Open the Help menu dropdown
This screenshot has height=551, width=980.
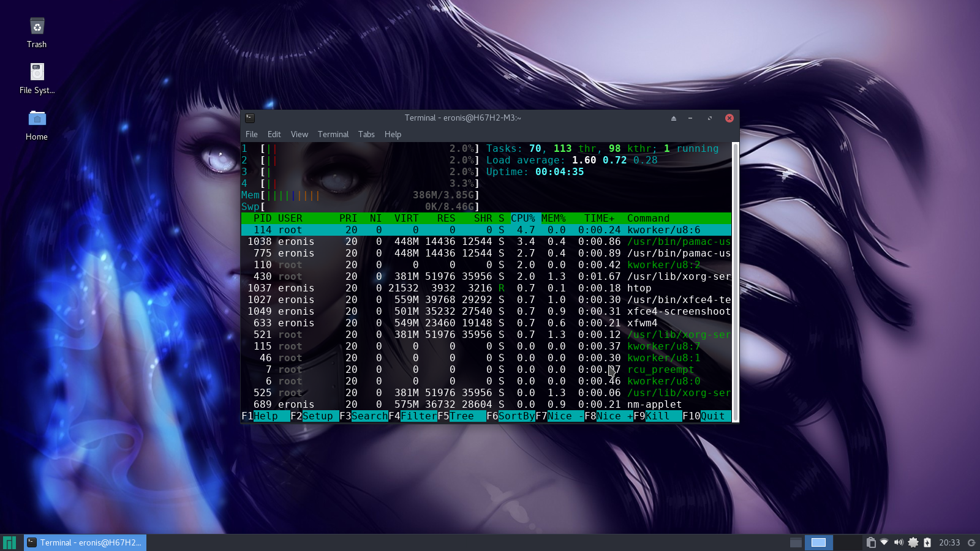click(393, 134)
